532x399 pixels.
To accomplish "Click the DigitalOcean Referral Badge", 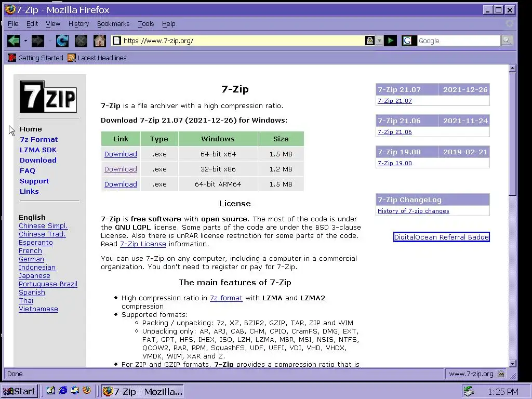I will (x=442, y=237).
